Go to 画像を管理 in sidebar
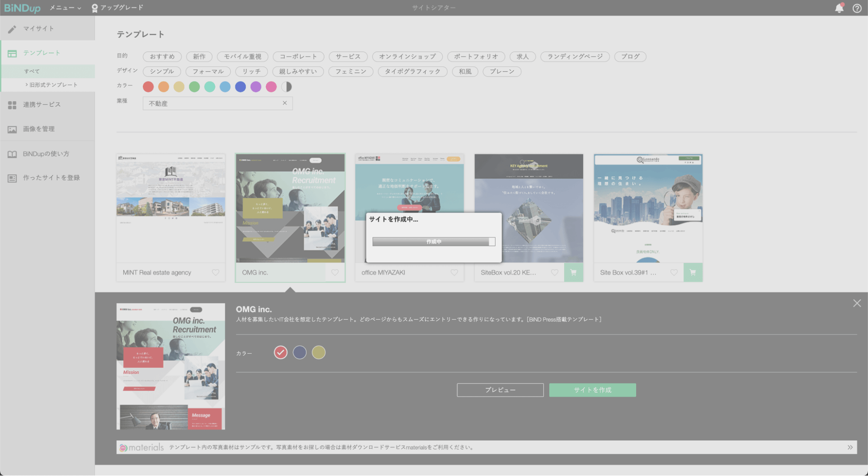868x476 pixels. pyautogui.click(x=39, y=129)
